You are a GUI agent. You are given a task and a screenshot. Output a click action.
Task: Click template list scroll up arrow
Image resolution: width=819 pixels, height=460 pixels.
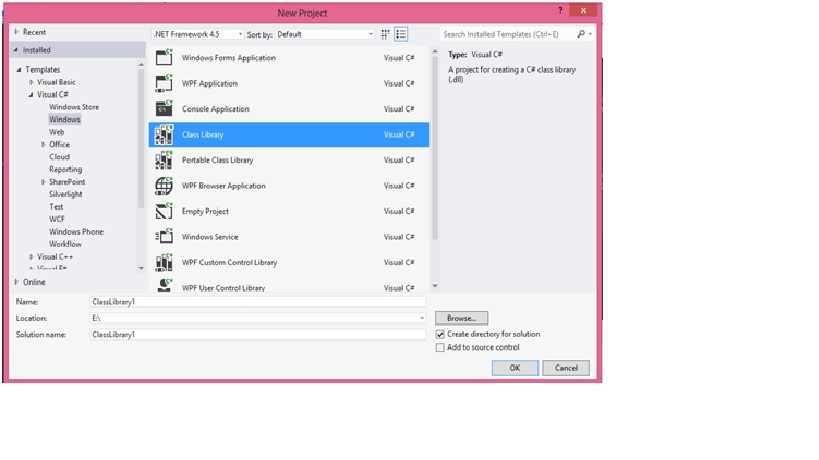[x=435, y=52]
